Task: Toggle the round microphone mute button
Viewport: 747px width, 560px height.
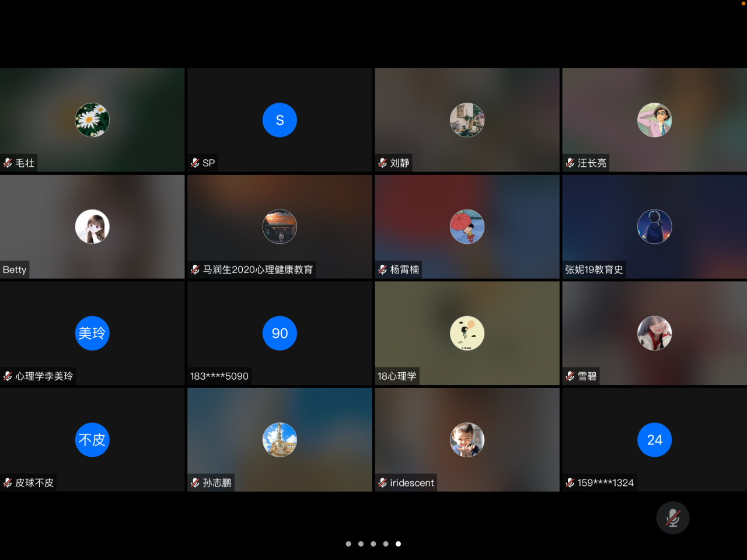Action: click(672, 518)
